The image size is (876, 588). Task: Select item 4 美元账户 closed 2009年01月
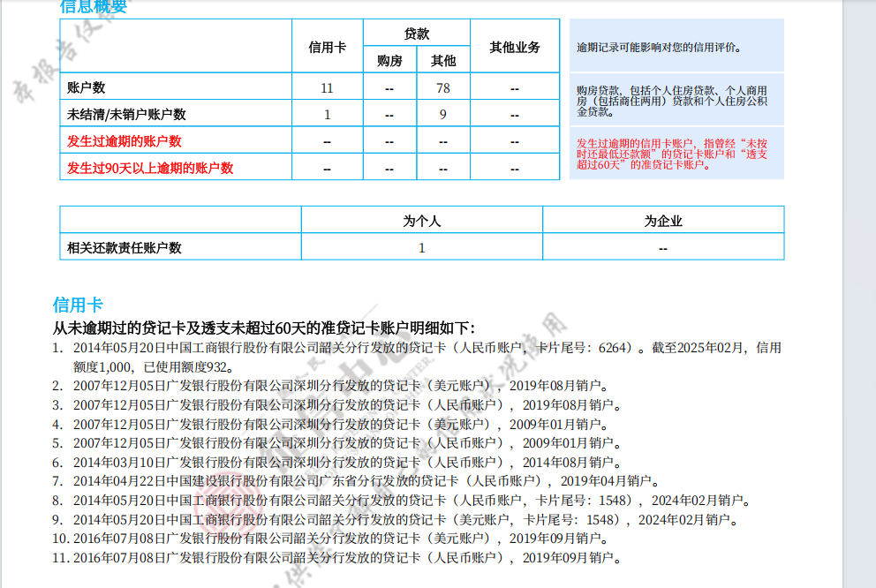click(330, 425)
